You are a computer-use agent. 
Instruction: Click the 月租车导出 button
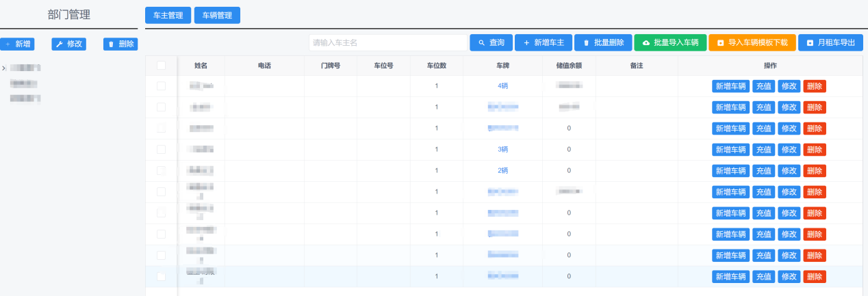pos(830,42)
